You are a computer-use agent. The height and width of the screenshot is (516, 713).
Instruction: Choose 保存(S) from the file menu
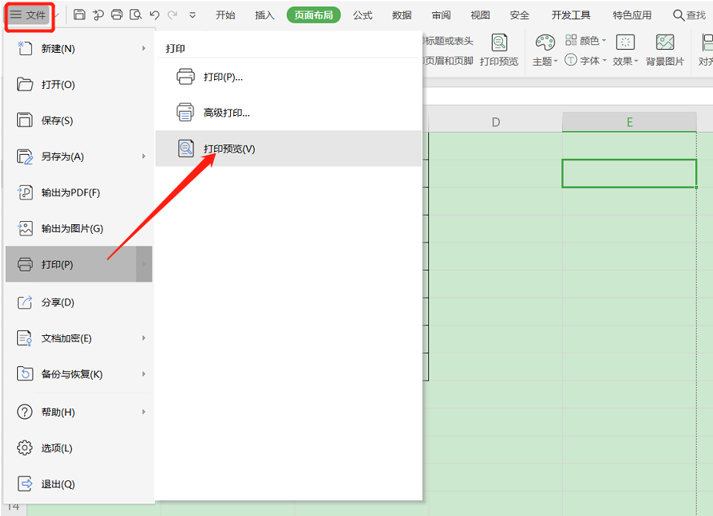[x=78, y=120]
